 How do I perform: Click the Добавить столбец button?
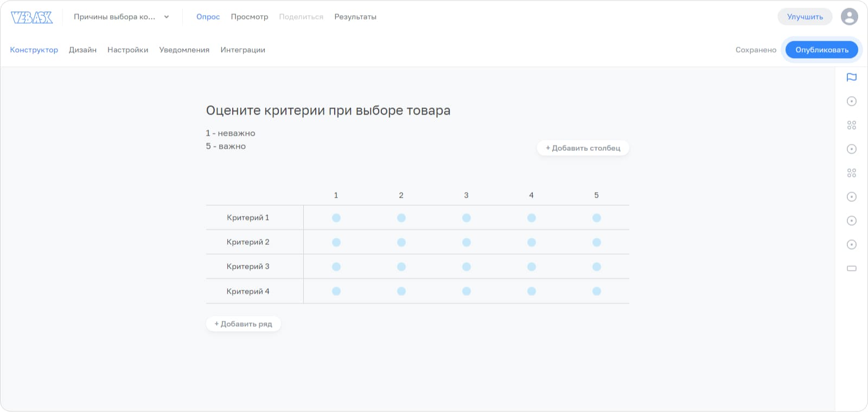point(583,148)
